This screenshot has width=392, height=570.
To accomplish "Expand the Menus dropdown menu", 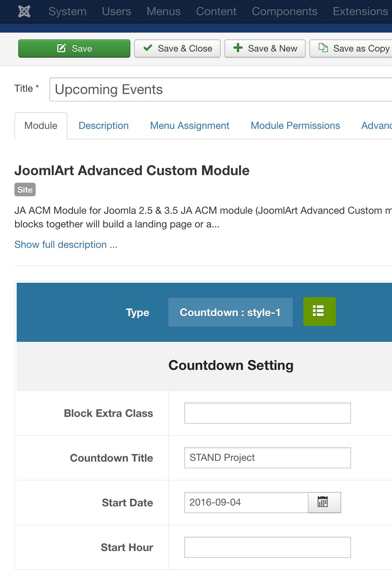I will pos(163,11).
